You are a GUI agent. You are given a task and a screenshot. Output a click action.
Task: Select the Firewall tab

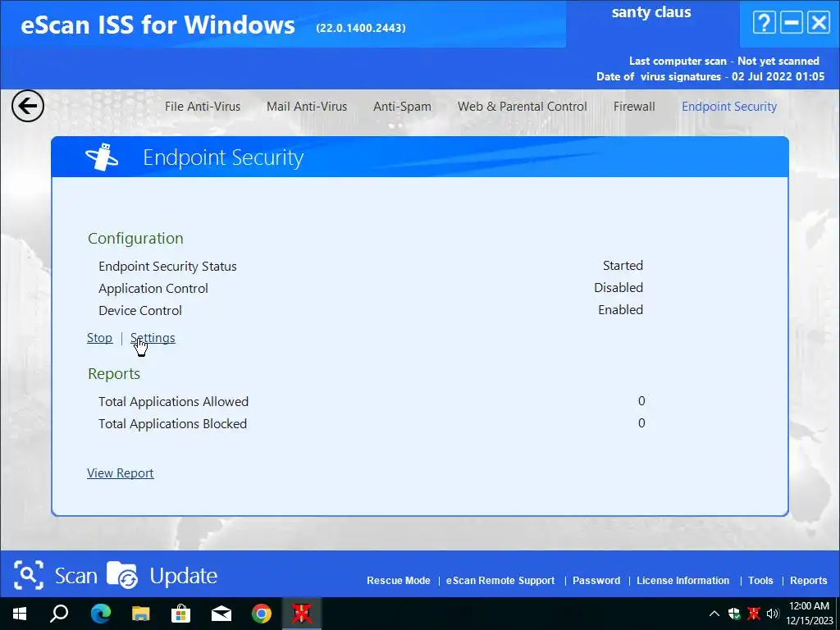click(634, 107)
